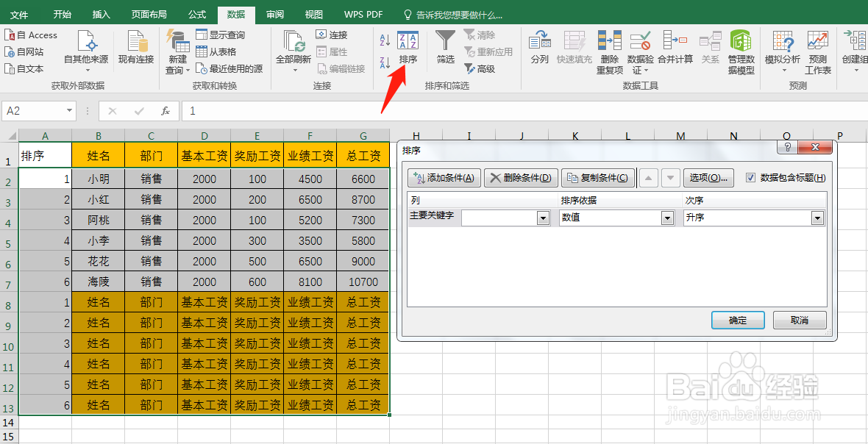Switch to 审阅 review tab
This screenshot has height=444, width=868.
tap(275, 15)
